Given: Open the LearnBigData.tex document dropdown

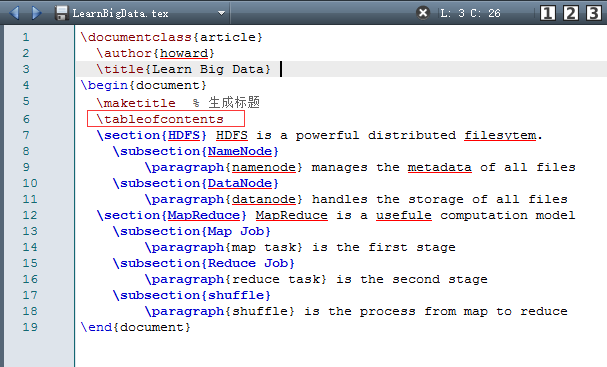Looking at the screenshot, I should pos(221,13).
